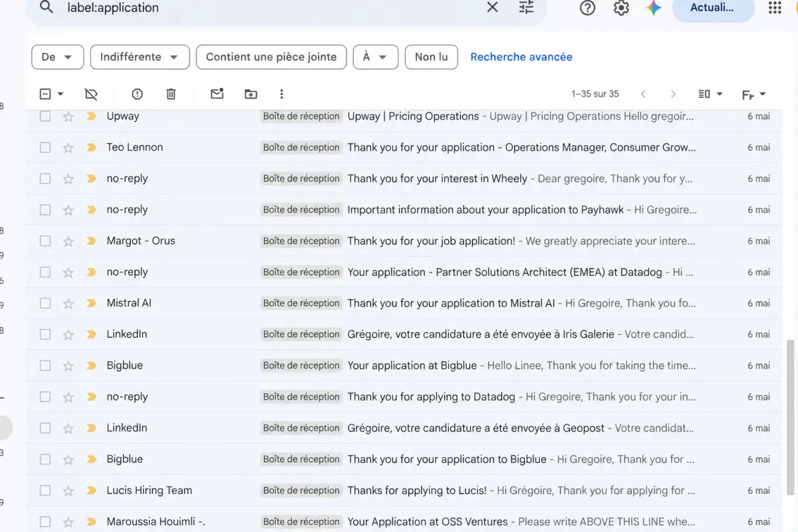Star the Teo Lennon email
Image resolution: width=798 pixels, height=532 pixels.
pos(68,148)
